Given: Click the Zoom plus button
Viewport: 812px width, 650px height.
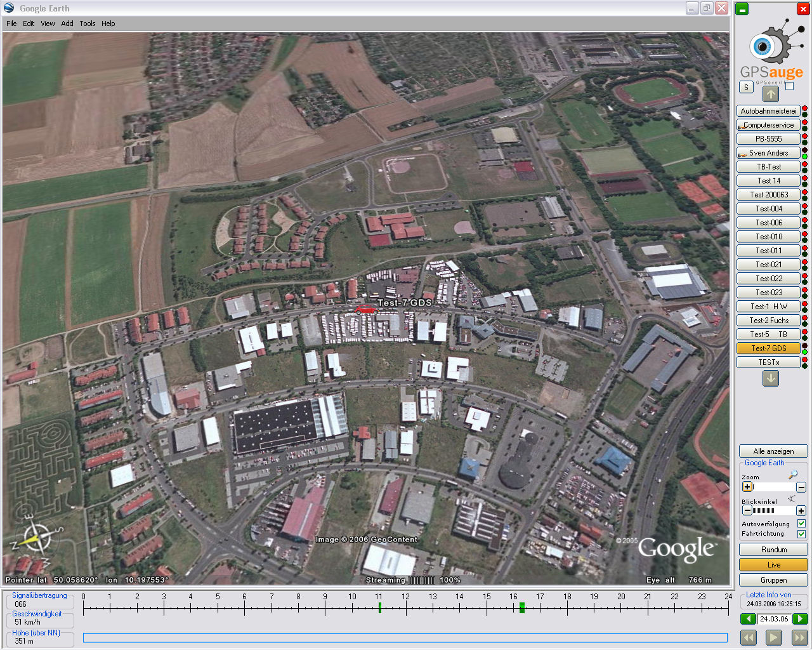Looking at the screenshot, I should (x=747, y=487).
